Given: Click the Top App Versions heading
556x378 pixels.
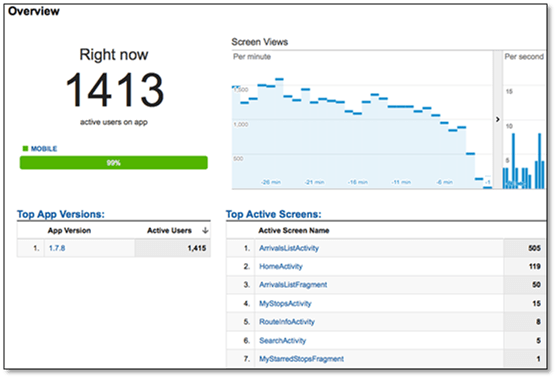Looking at the screenshot, I should coord(61,214).
